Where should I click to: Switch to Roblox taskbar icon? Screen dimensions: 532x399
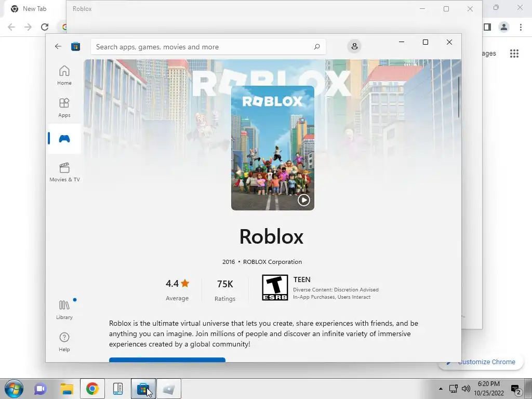pyautogui.click(x=169, y=389)
